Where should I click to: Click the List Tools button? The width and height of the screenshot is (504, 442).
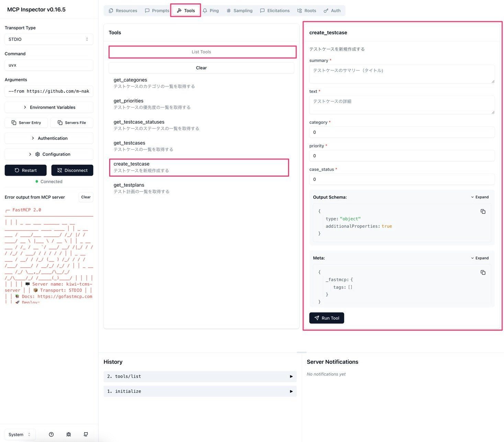202,52
